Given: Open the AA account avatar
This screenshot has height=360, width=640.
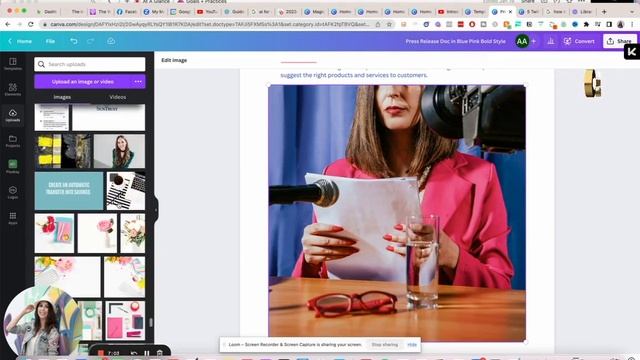Looking at the screenshot, I should pyautogui.click(x=522, y=41).
